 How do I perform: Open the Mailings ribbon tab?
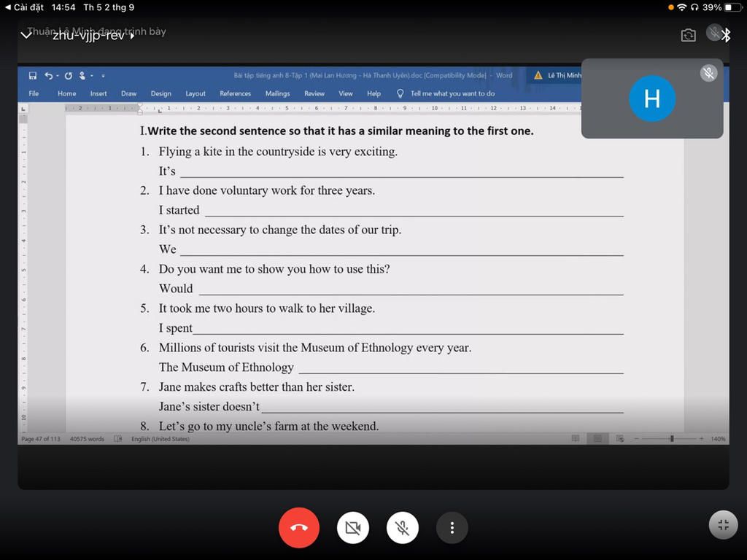pyautogui.click(x=278, y=93)
